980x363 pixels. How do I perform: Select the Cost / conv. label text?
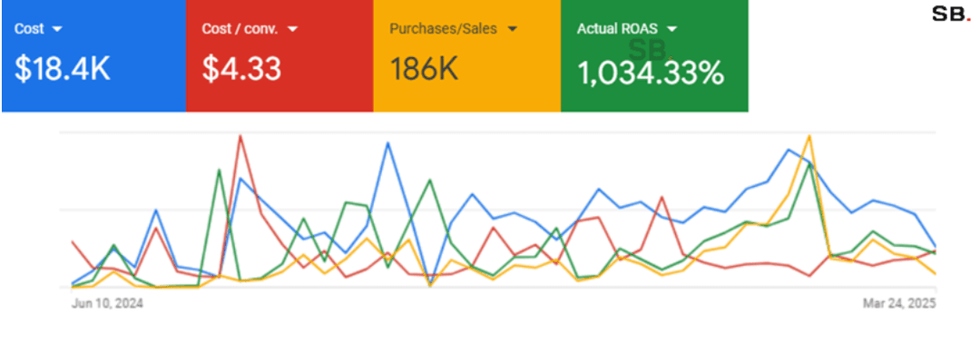(239, 29)
